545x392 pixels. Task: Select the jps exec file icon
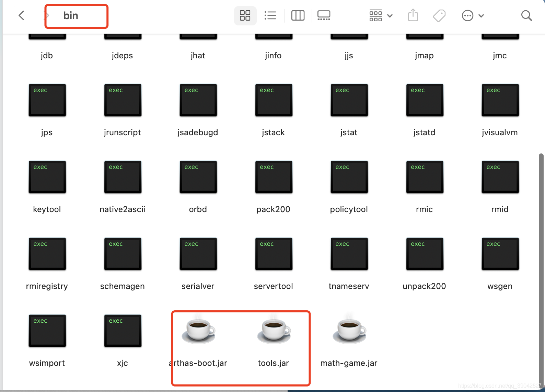click(x=47, y=100)
